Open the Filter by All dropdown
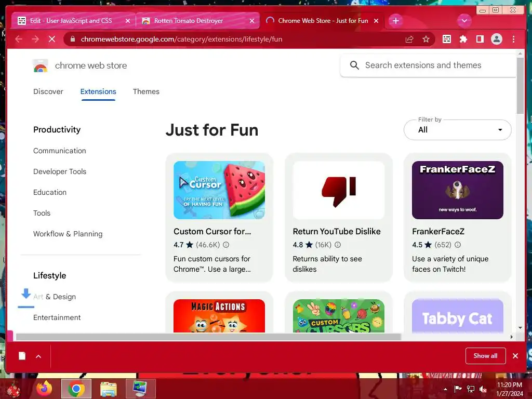The image size is (532, 399). [x=457, y=129]
